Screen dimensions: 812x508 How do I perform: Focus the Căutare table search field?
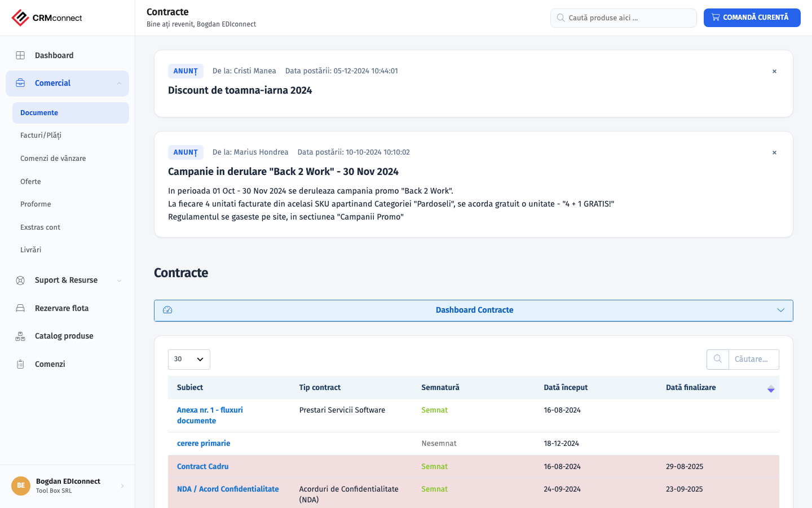[x=754, y=360]
